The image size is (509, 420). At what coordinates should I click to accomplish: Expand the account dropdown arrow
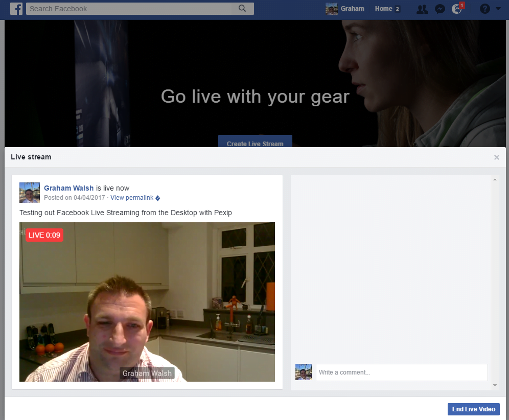click(x=498, y=9)
